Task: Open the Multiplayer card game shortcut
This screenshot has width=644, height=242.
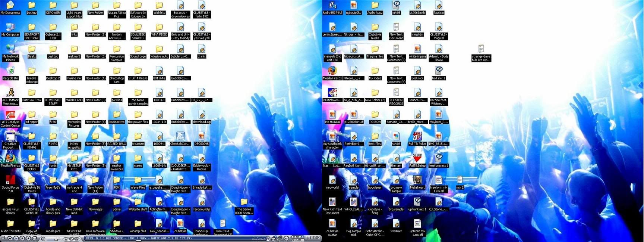Action: coord(332,95)
